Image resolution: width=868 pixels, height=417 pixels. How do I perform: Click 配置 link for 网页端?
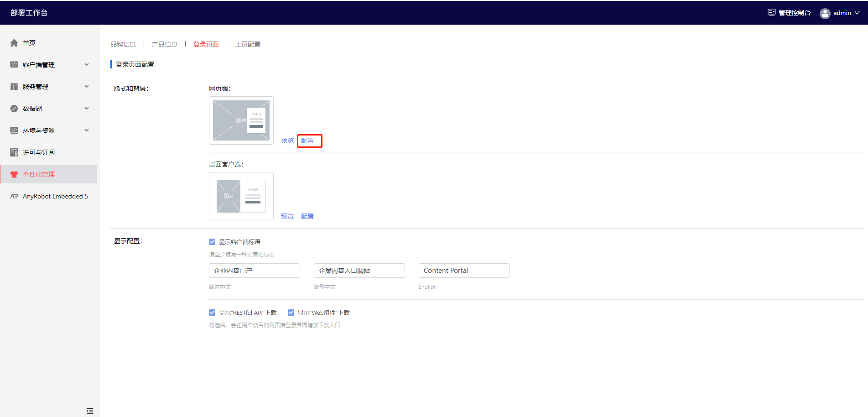pyautogui.click(x=307, y=141)
